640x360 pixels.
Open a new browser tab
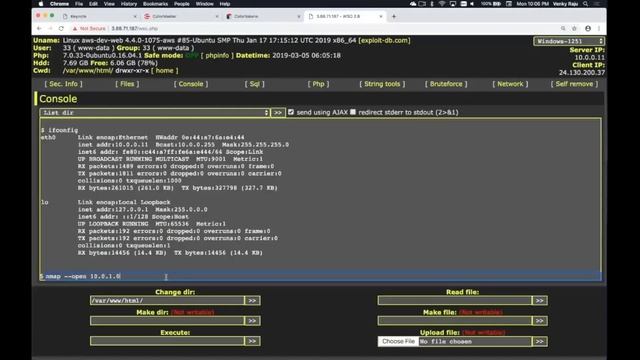coord(394,16)
